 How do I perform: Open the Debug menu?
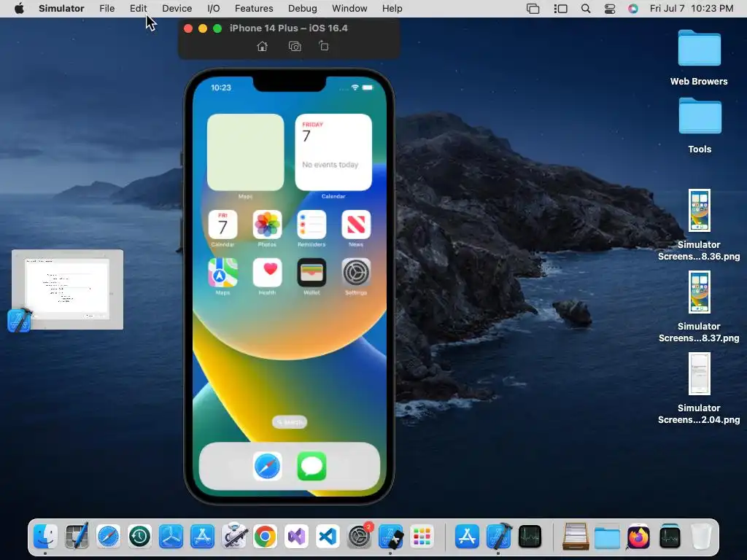coord(303,9)
